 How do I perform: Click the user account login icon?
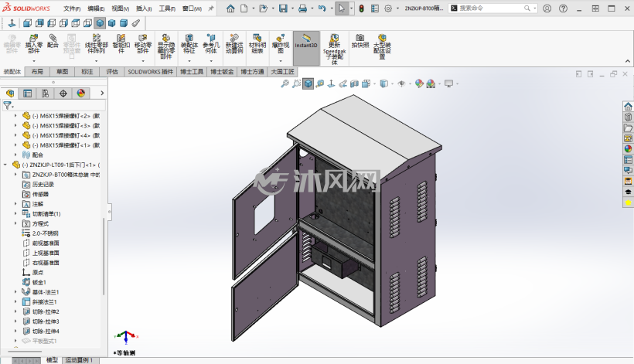coord(547,8)
